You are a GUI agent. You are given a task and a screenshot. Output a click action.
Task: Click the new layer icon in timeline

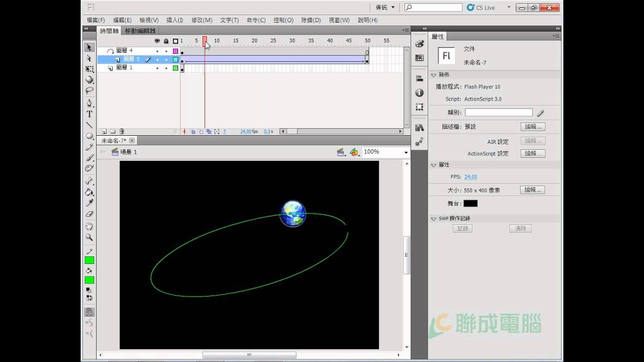[x=105, y=131]
